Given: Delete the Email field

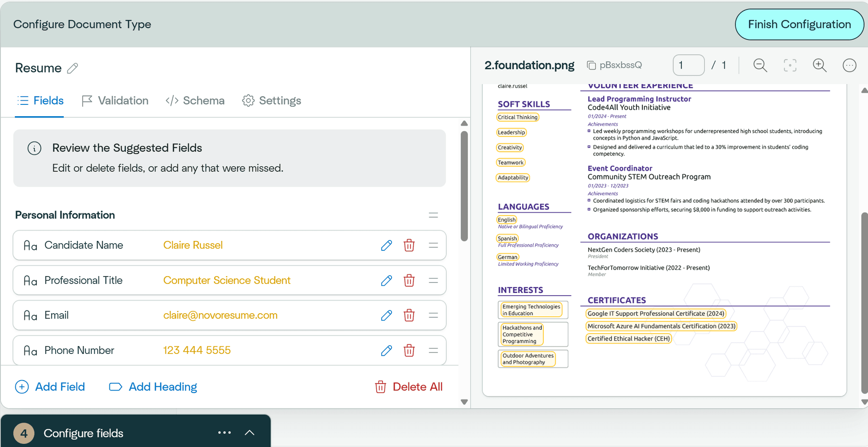Looking at the screenshot, I should 409,315.
